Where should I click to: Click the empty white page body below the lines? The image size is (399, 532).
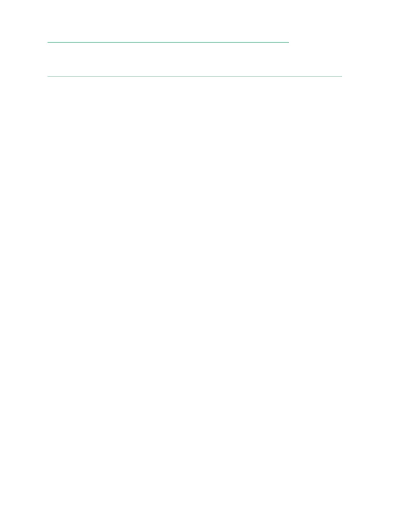(x=199, y=304)
